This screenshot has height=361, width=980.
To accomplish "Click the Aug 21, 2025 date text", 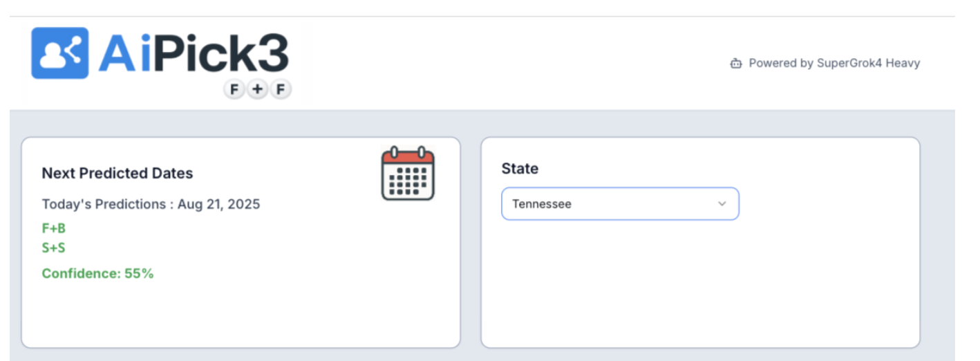I will (x=219, y=204).
